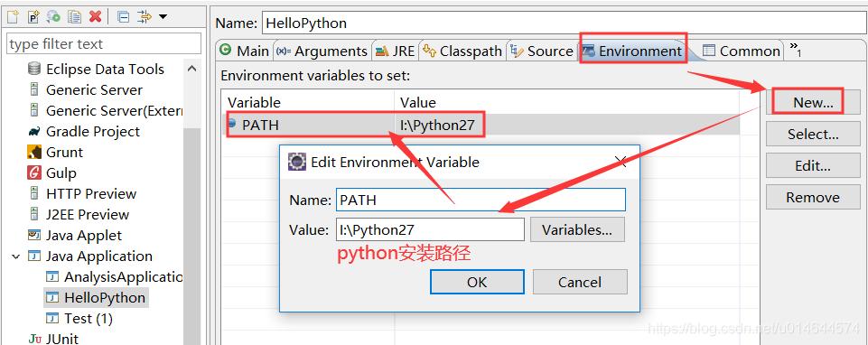Confirm with the OK button
The width and height of the screenshot is (868, 345).
tap(477, 282)
